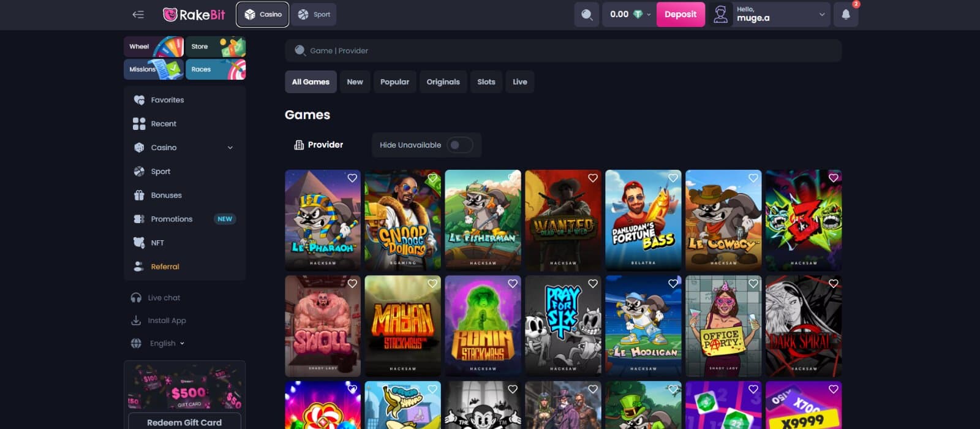Click the Game | Provider search field

tap(563, 51)
